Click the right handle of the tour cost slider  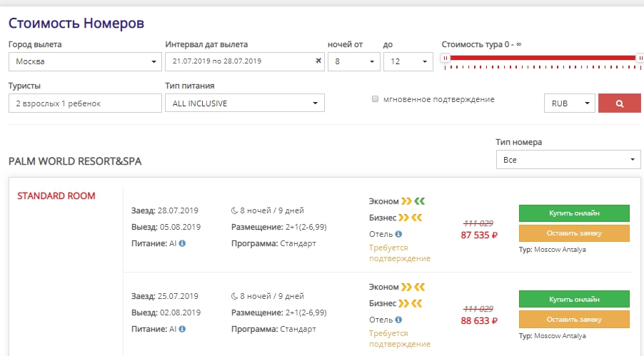tap(640, 58)
